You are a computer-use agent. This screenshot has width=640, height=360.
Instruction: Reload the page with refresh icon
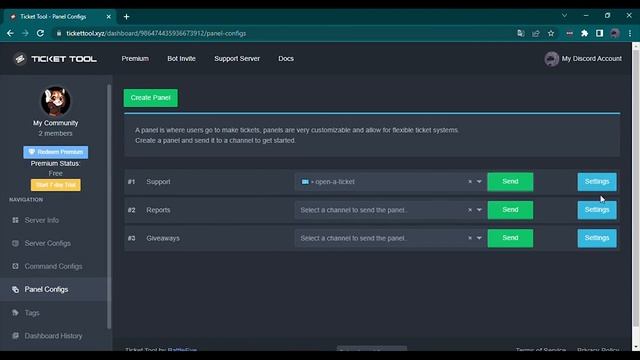point(40,33)
